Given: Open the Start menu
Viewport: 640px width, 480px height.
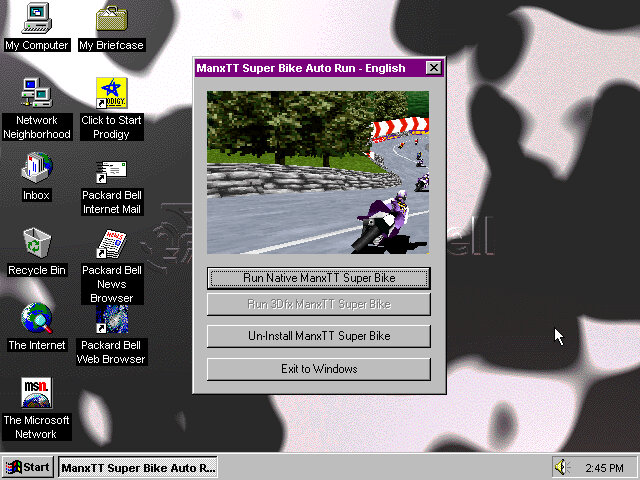Looking at the screenshot, I should click(28, 467).
